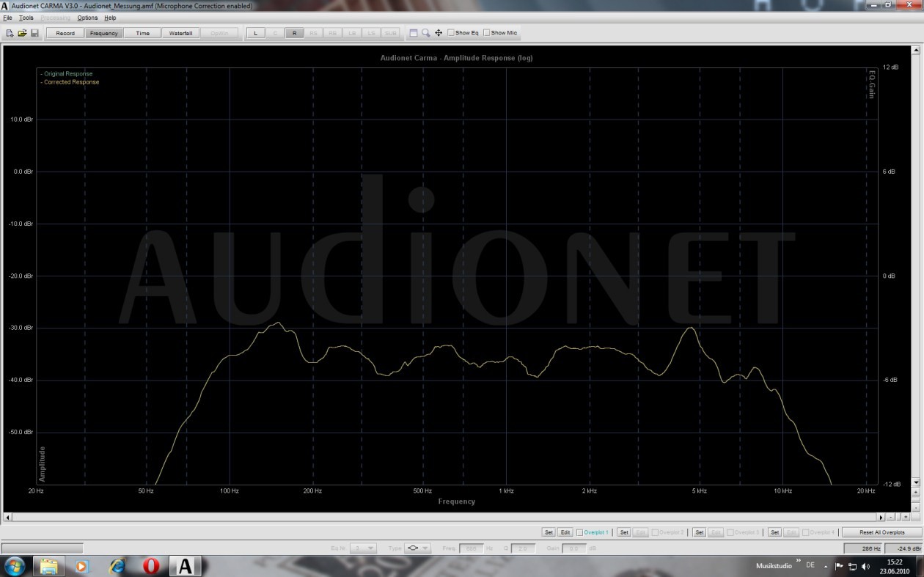This screenshot has width=924, height=577.
Task: Switch to Frequency view
Action: [x=104, y=33]
